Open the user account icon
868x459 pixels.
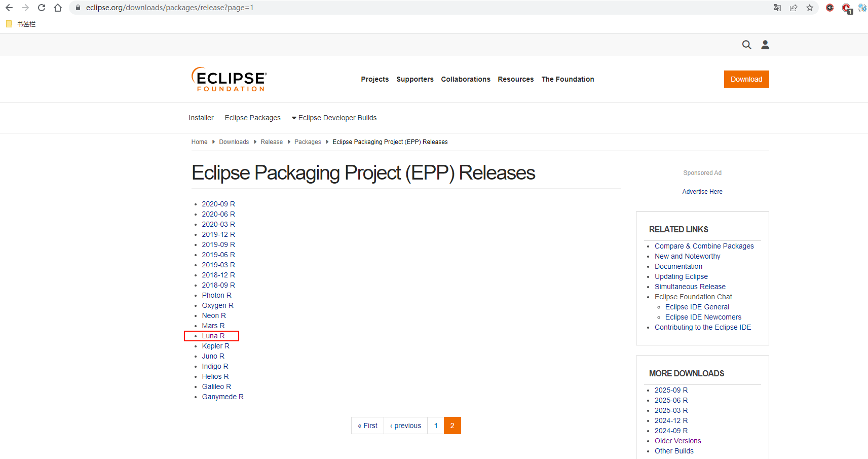765,45
